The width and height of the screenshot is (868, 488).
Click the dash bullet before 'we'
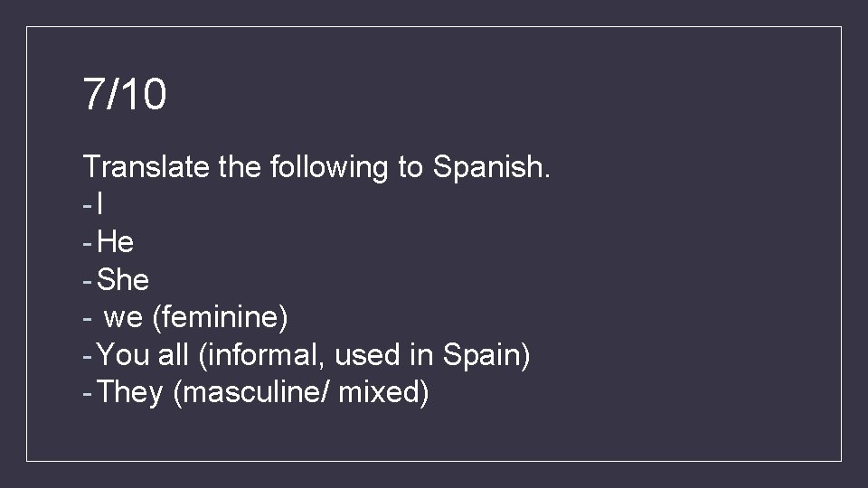86,318
